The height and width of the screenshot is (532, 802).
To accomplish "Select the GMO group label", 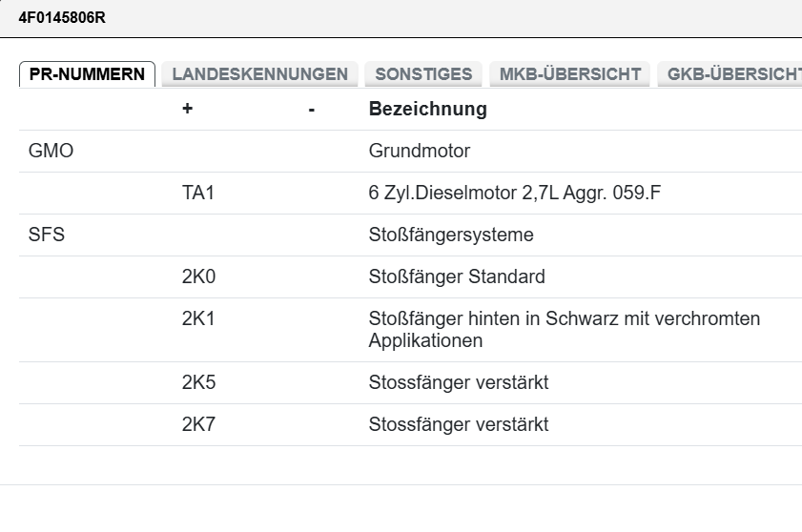I will (51, 151).
